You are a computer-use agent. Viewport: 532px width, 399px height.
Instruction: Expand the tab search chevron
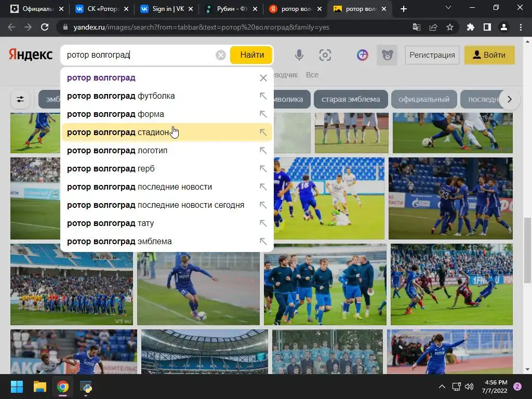tap(448, 7)
